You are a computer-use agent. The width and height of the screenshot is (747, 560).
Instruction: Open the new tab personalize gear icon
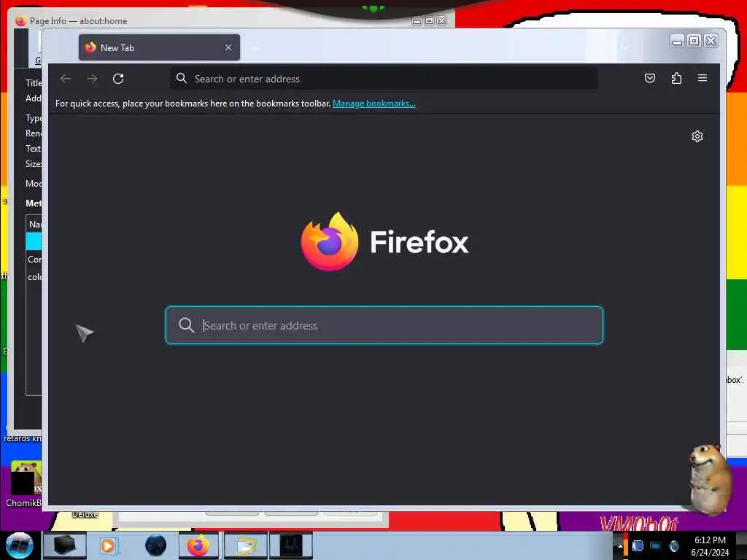coord(697,136)
